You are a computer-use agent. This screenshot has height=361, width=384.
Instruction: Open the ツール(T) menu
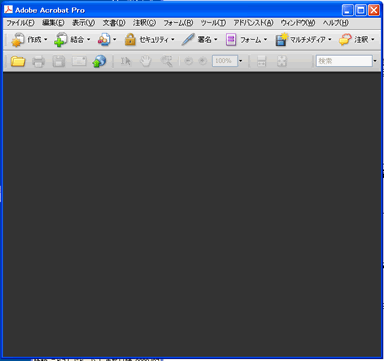tap(213, 23)
